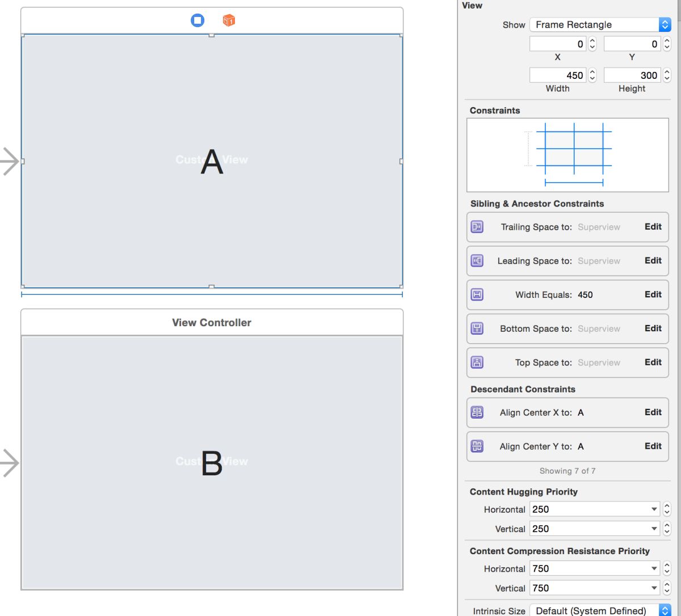Click the Height input field
The height and width of the screenshot is (616, 681).
pos(632,75)
